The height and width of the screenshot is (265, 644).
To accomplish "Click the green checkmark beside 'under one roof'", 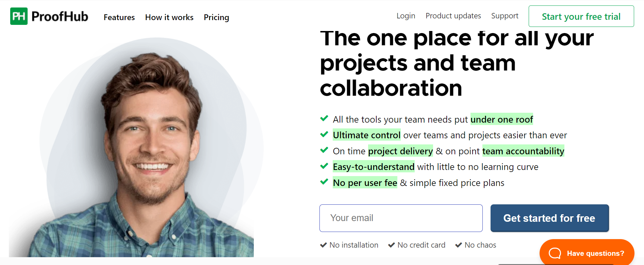I will tap(324, 119).
